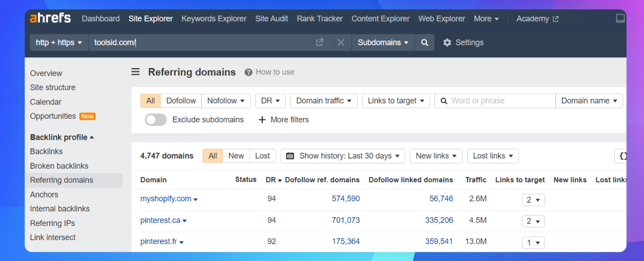The image size is (644, 261).
Task: Open the target URL external link icon
Action: [x=320, y=42]
